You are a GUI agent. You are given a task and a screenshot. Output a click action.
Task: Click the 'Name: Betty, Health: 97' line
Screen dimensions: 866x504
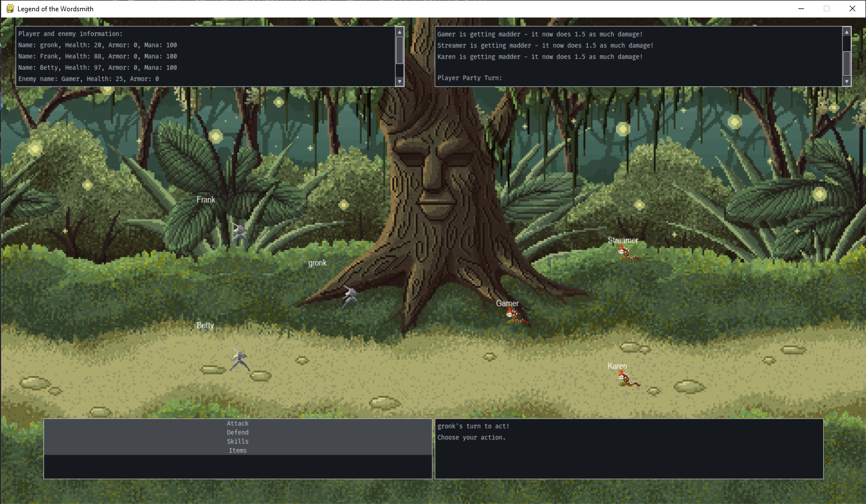pyautogui.click(x=97, y=68)
